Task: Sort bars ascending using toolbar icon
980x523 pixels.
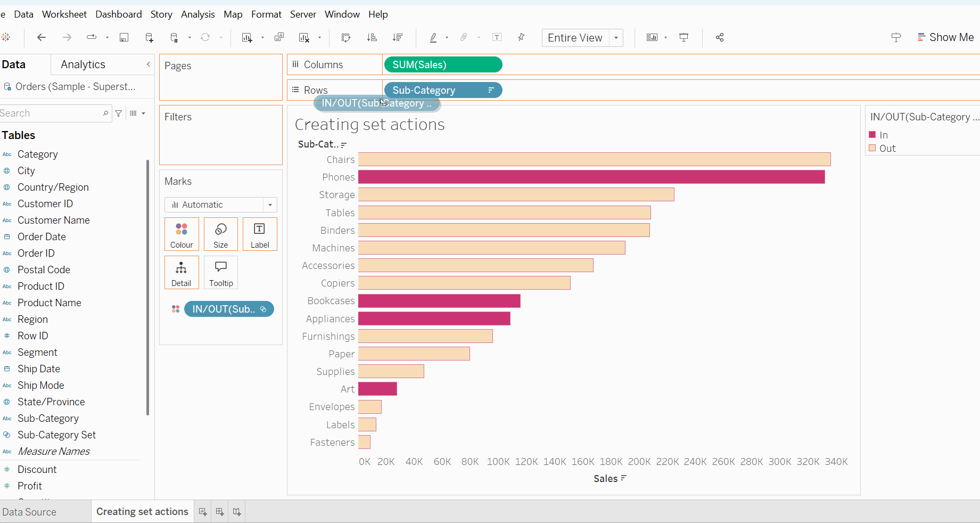Action: (372, 37)
